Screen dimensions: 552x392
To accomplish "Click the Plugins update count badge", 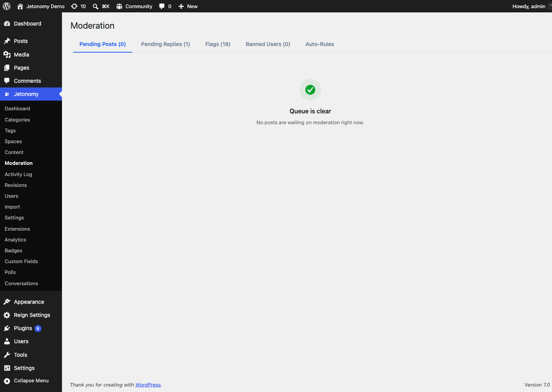I will (x=38, y=329).
